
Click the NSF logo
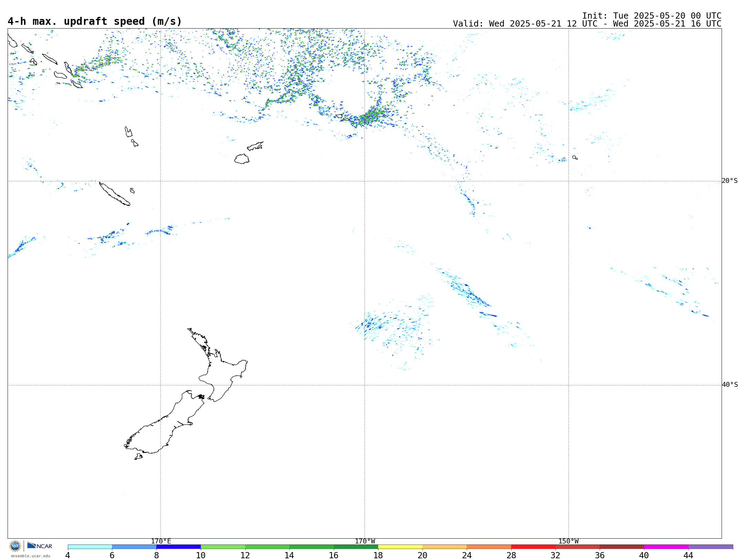[15, 546]
